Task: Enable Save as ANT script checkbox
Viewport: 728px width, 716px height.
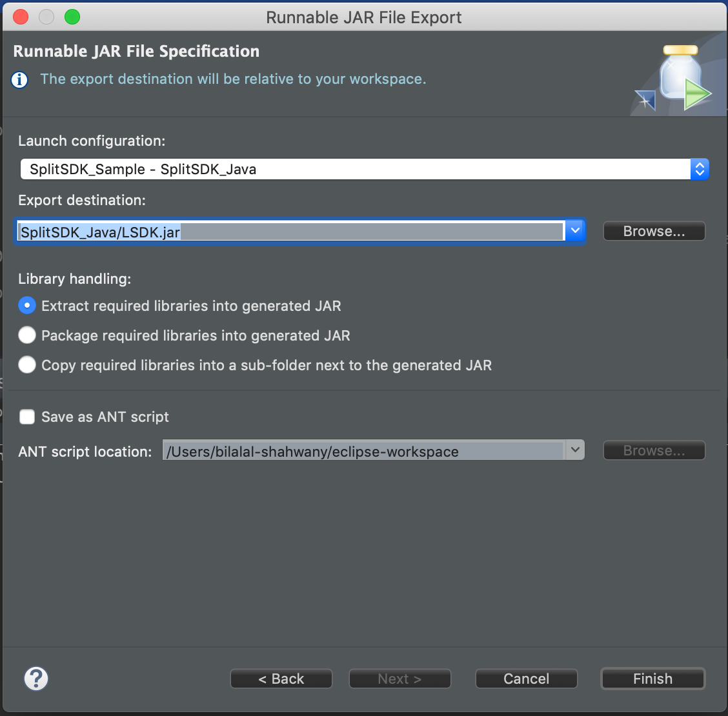Action: click(x=27, y=417)
